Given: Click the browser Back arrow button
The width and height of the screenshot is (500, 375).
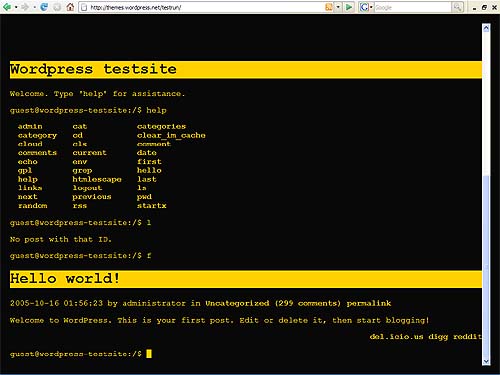Looking at the screenshot, I should 6,7.
